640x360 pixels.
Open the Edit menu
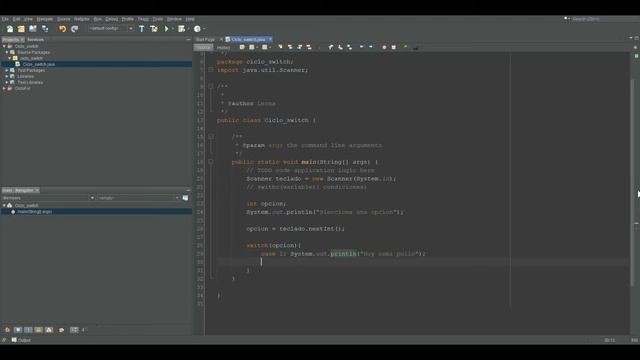(x=16, y=19)
